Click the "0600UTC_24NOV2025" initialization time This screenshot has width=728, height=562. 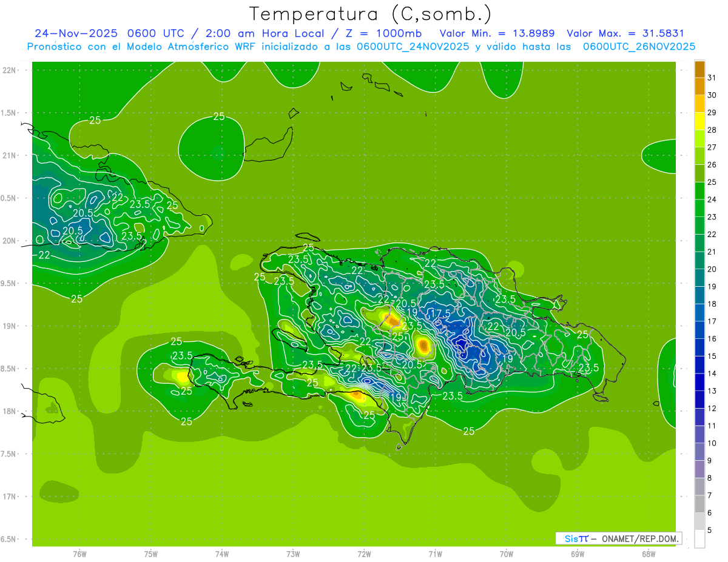[x=413, y=46]
